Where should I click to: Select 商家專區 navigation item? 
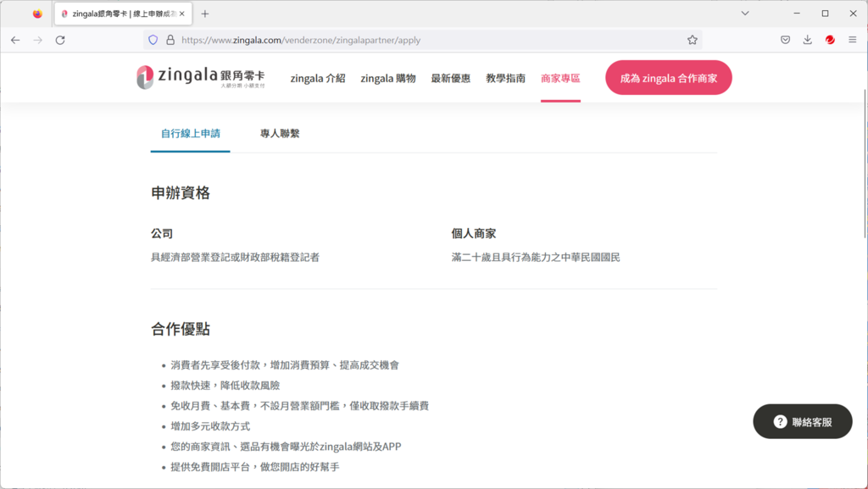click(560, 79)
